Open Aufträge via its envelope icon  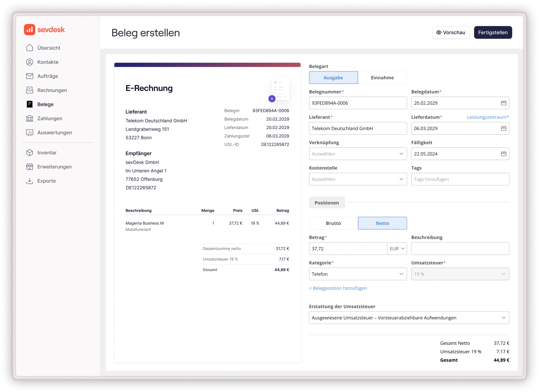coord(29,76)
